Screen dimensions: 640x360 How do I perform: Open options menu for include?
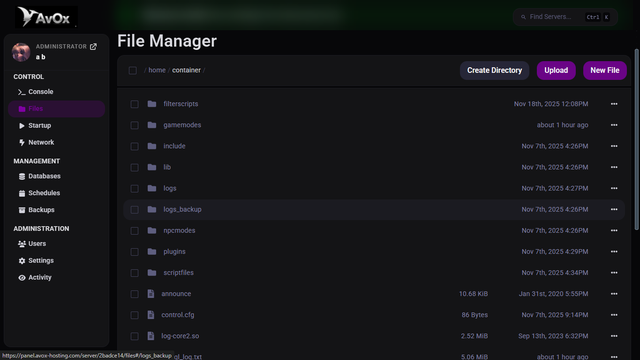click(614, 146)
